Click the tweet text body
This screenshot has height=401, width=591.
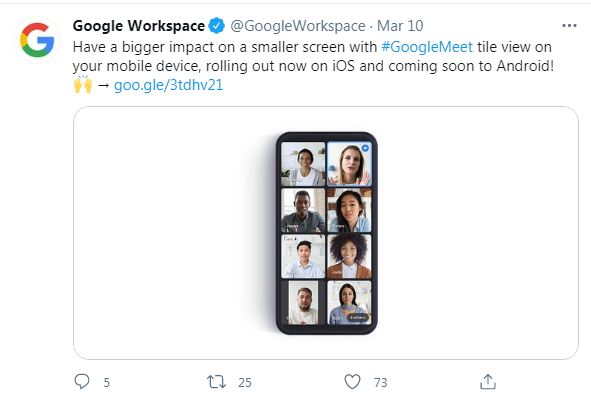click(x=313, y=66)
